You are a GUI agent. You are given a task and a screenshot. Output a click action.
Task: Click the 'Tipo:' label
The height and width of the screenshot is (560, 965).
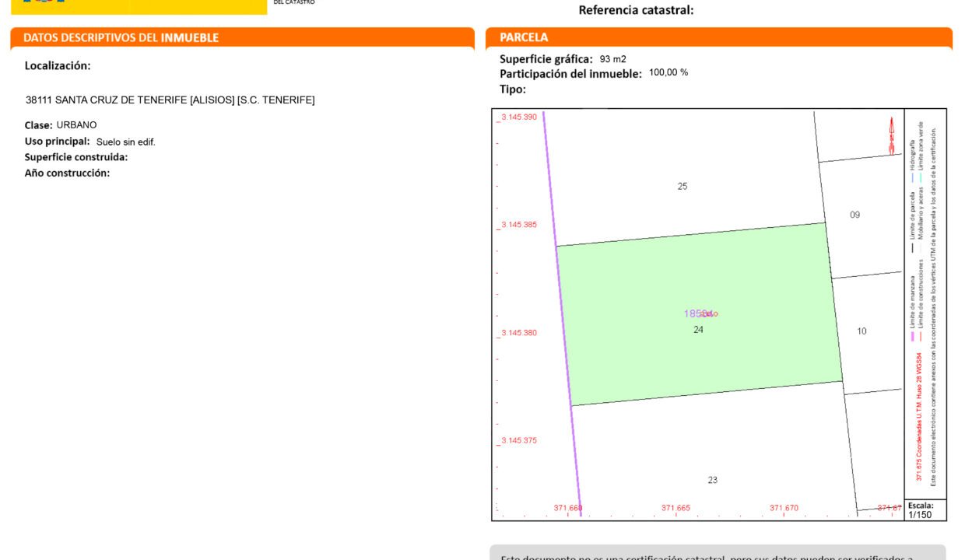(x=513, y=89)
